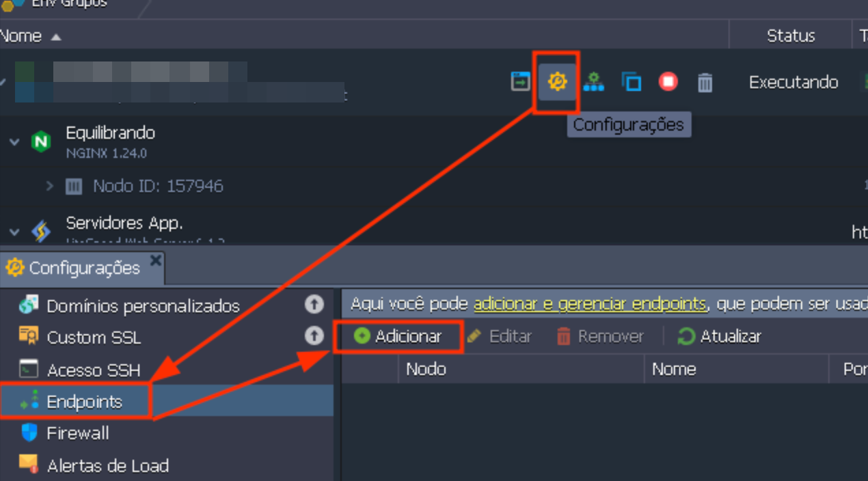
Task: Close the Configurações tab
Action: coord(156,260)
